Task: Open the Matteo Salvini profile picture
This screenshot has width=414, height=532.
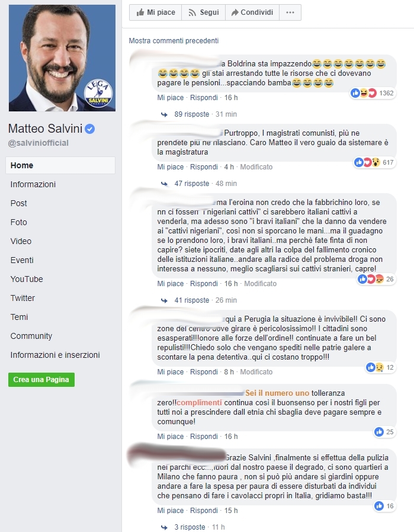Action: coord(62,58)
